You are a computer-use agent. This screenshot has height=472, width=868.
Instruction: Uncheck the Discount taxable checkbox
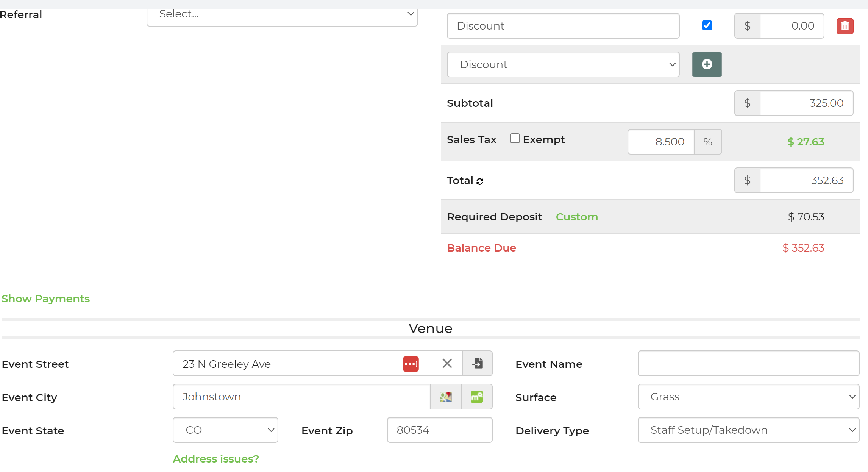pos(707,25)
